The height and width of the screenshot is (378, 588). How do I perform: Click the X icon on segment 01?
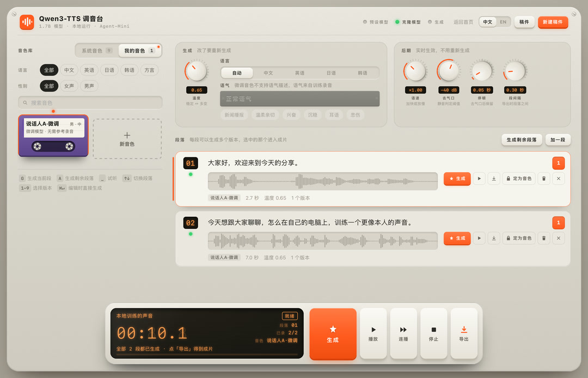[x=559, y=179]
